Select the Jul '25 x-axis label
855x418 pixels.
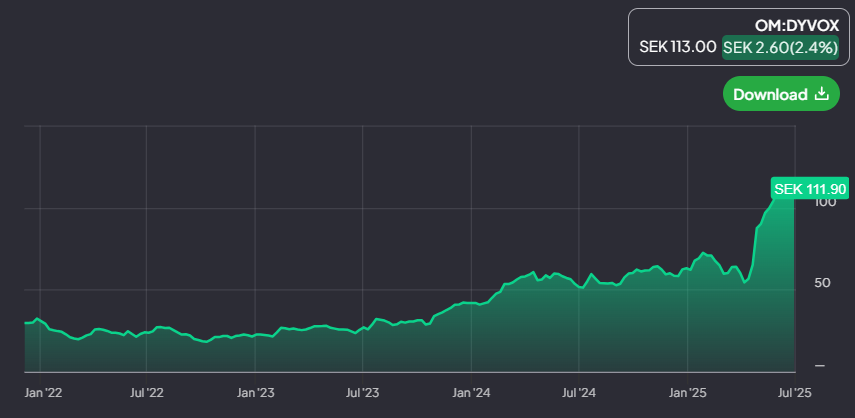click(794, 391)
